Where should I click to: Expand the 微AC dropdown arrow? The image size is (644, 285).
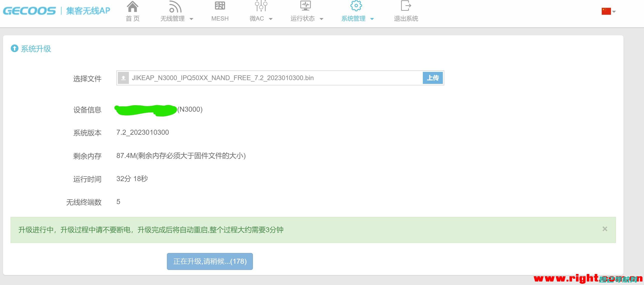[x=270, y=19]
